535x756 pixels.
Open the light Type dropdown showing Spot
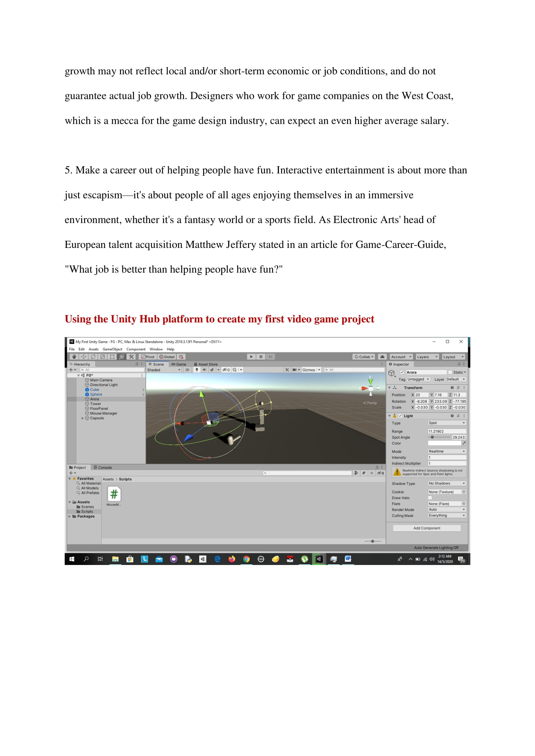446,423
